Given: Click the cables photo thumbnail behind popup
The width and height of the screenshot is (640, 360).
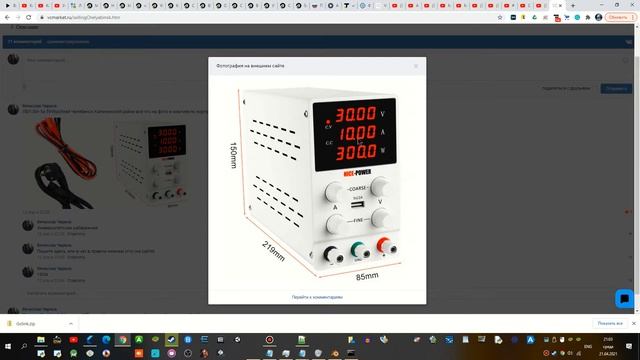Looking at the screenshot, I should (x=65, y=163).
